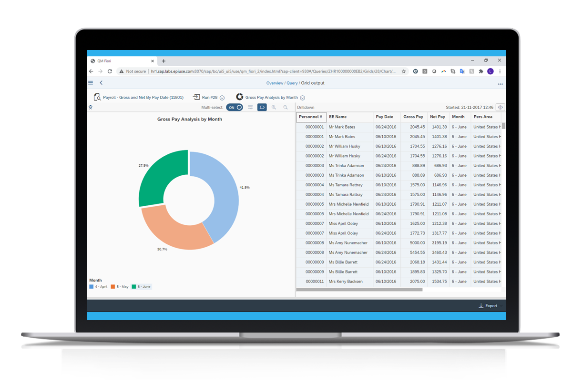Turn off the Multi-select toggle

tap(235, 108)
